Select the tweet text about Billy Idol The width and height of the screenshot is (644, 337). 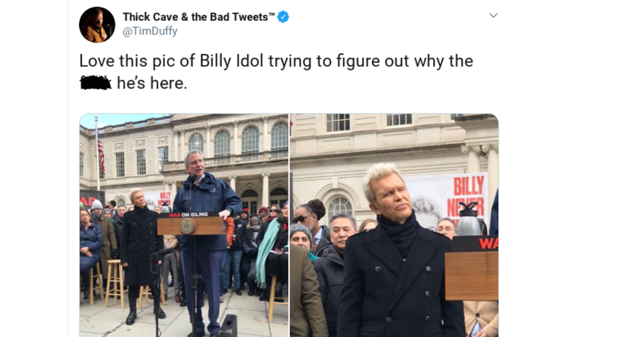(276, 72)
